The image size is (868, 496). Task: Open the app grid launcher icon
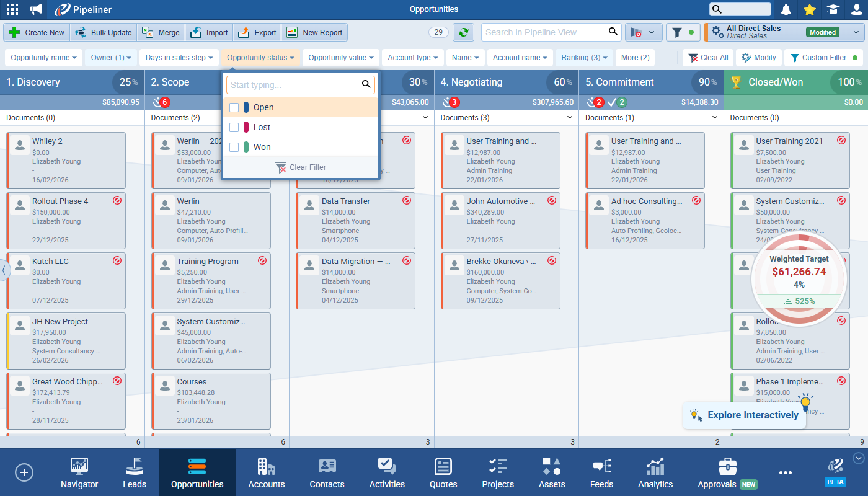point(12,9)
